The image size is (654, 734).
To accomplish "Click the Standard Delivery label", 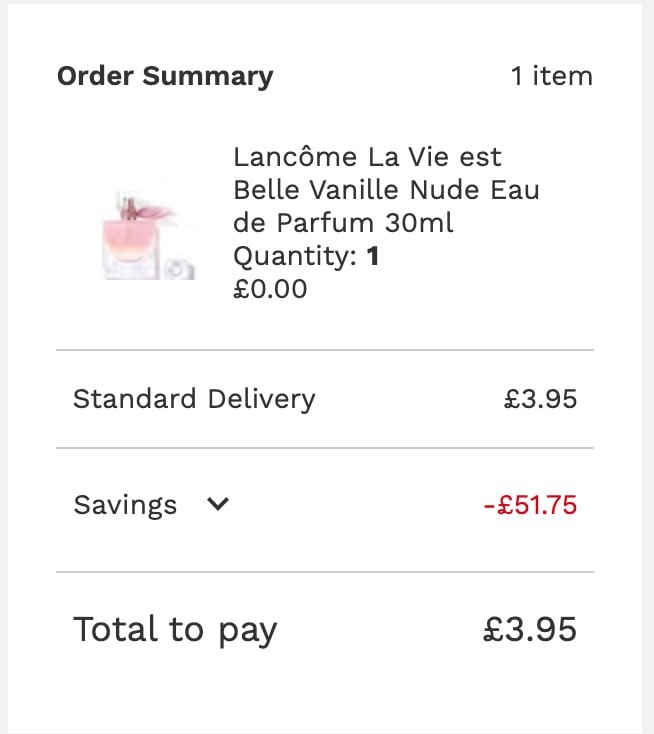I will [194, 399].
